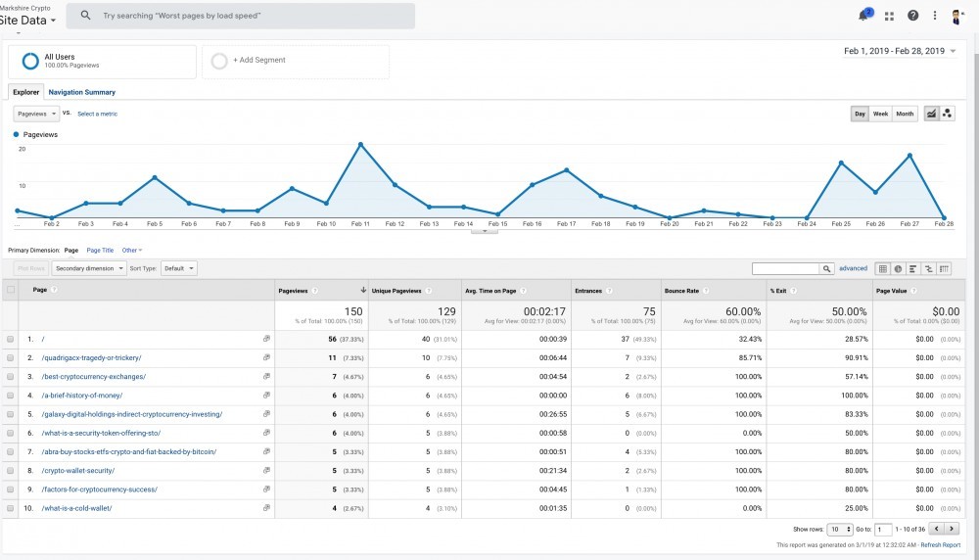Open the user account avatar
The width and height of the screenshot is (979, 560).
click(956, 17)
